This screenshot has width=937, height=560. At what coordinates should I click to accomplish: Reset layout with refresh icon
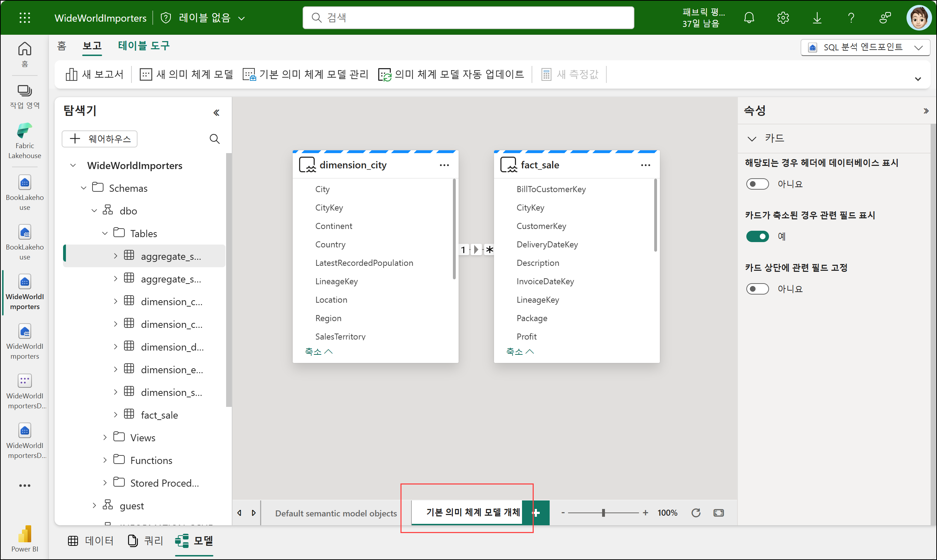click(696, 513)
